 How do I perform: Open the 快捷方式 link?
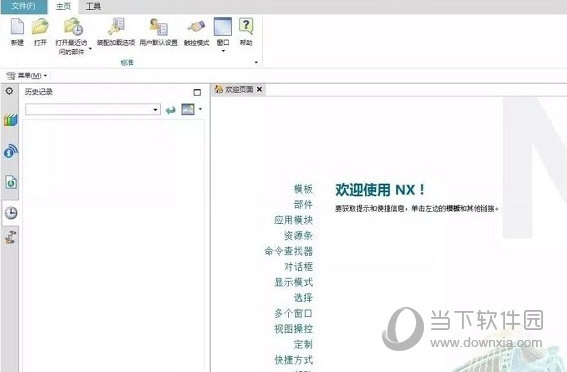pos(293,360)
